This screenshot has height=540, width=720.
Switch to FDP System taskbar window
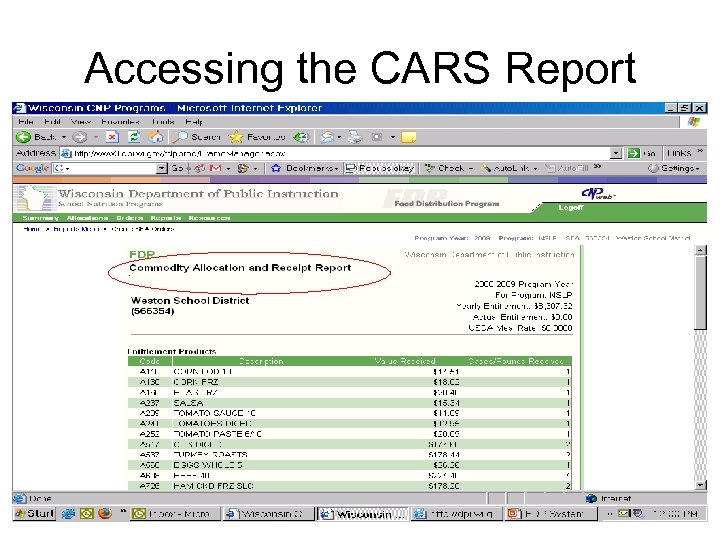(550, 514)
